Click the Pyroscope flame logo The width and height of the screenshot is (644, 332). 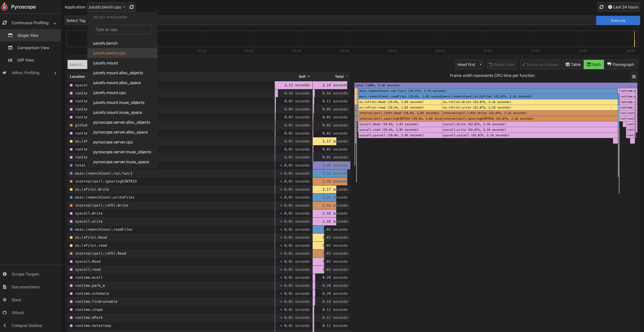5,7
